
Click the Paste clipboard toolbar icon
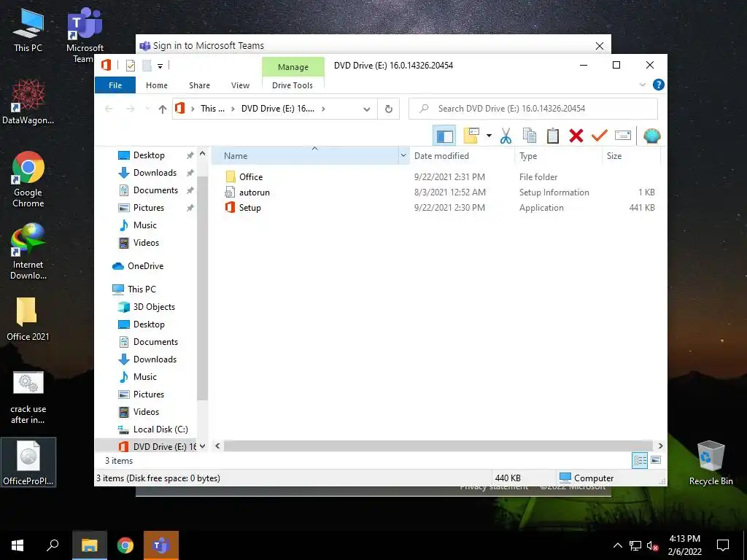553,136
